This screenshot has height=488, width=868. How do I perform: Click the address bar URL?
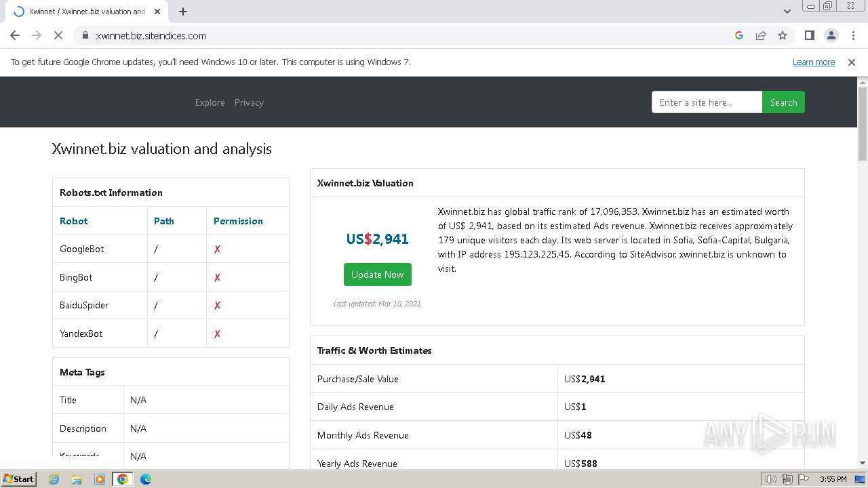pos(151,35)
